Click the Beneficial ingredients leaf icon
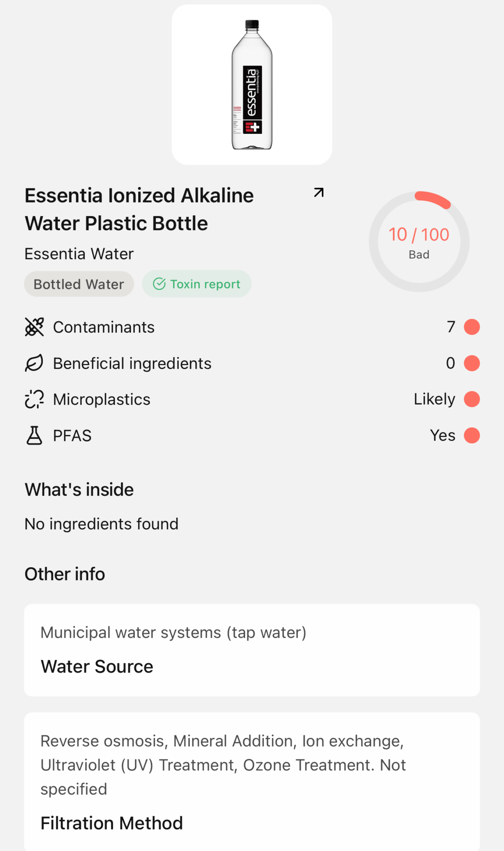The width and height of the screenshot is (504, 851). pos(34,363)
